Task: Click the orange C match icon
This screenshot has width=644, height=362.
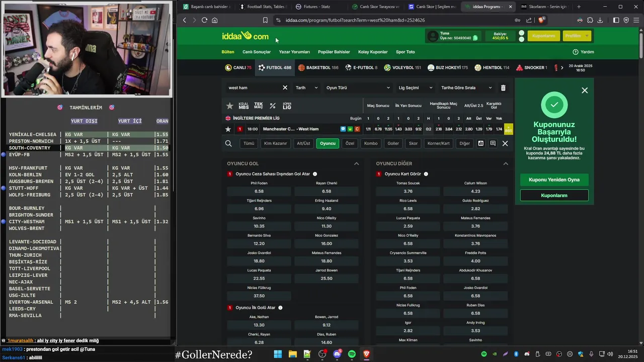Action: point(357,129)
